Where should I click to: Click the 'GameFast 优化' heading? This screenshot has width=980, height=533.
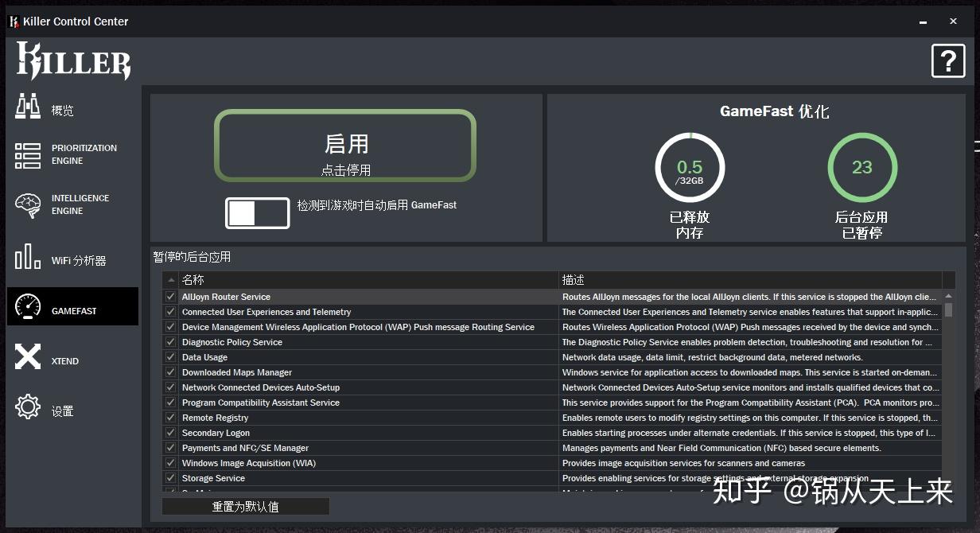click(x=774, y=111)
